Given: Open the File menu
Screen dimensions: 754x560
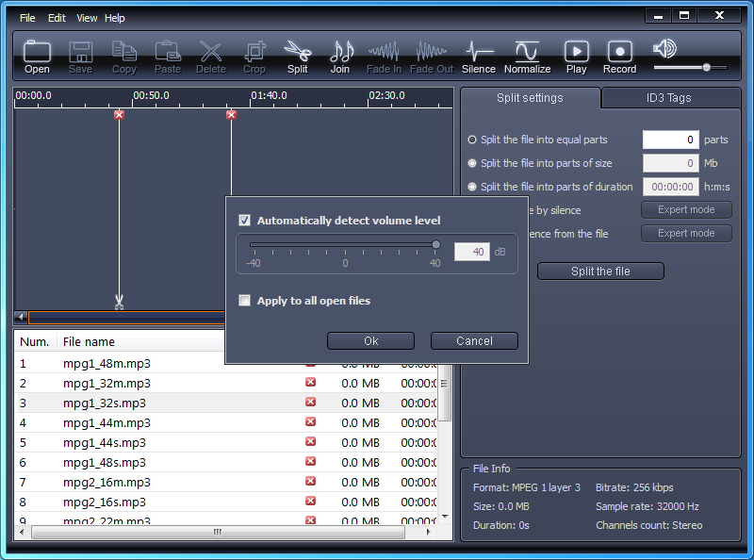Looking at the screenshot, I should pyautogui.click(x=27, y=18).
